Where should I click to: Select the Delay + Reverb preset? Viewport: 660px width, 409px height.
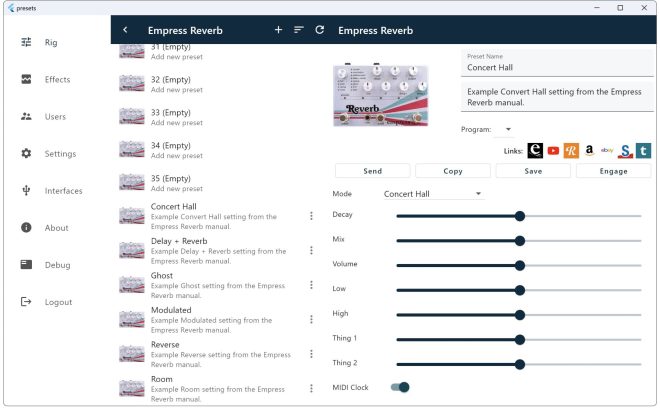pos(217,250)
